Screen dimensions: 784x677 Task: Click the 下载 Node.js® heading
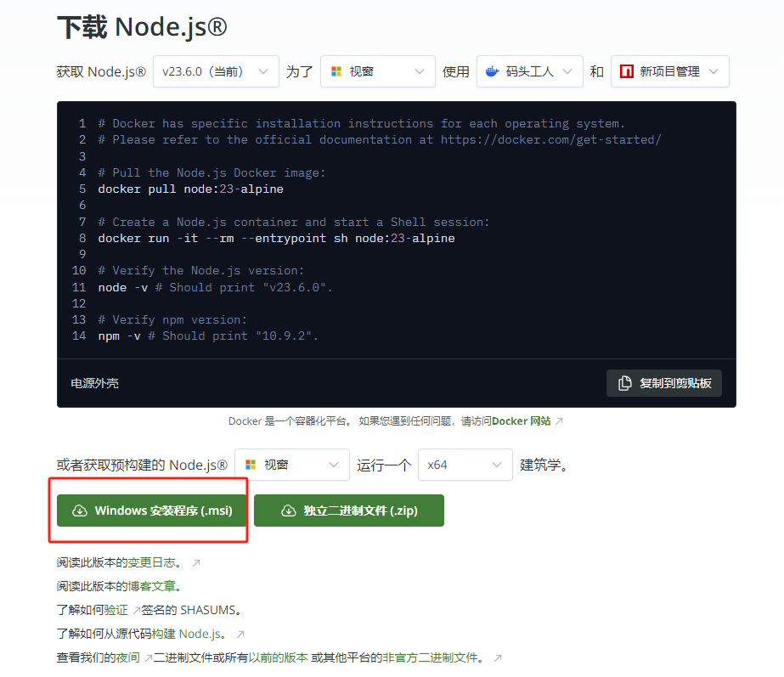tap(142, 27)
